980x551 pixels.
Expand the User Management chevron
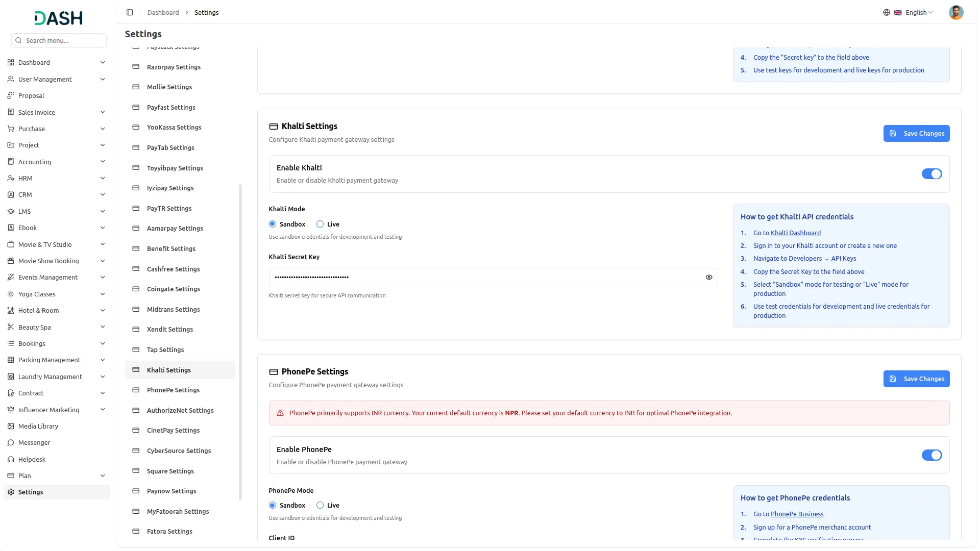click(x=103, y=79)
